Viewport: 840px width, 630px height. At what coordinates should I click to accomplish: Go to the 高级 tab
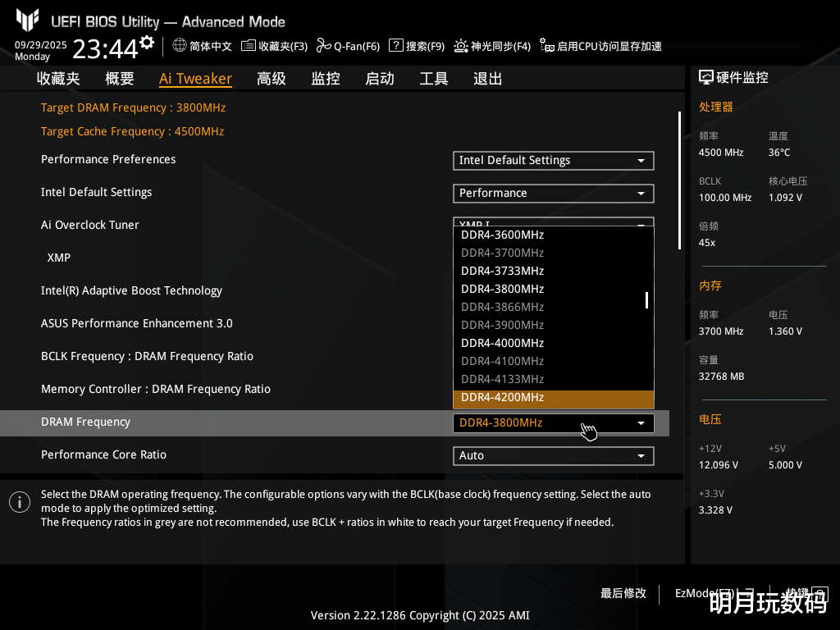tap(271, 79)
